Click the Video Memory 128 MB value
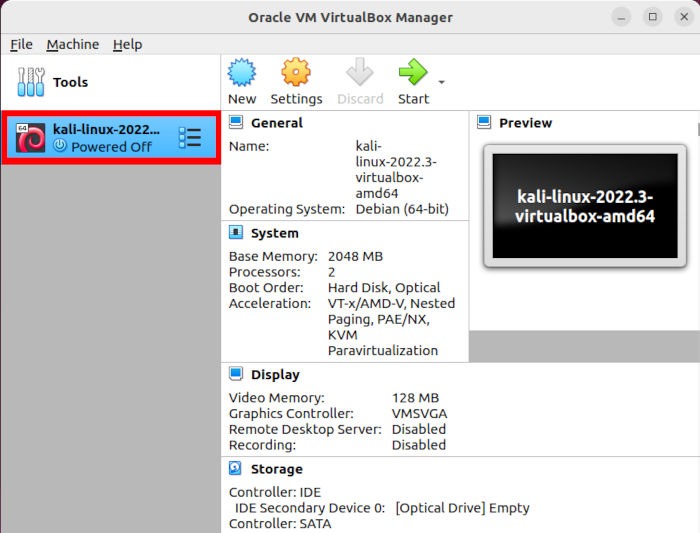The height and width of the screenshot is (533, 700). tap(416, 397)
